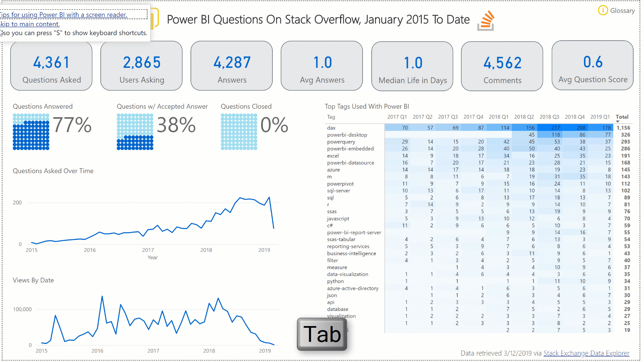Click the Median Life in Days card

(412, 65)
